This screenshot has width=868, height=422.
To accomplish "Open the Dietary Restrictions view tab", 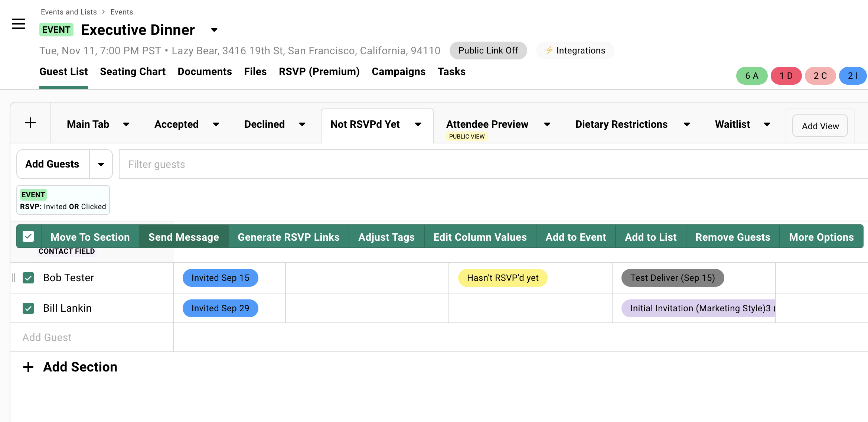I will pos(621,124).
